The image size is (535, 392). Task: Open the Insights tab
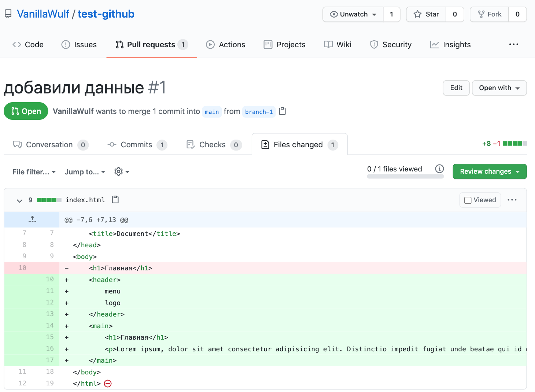click(x=450, y=45)
